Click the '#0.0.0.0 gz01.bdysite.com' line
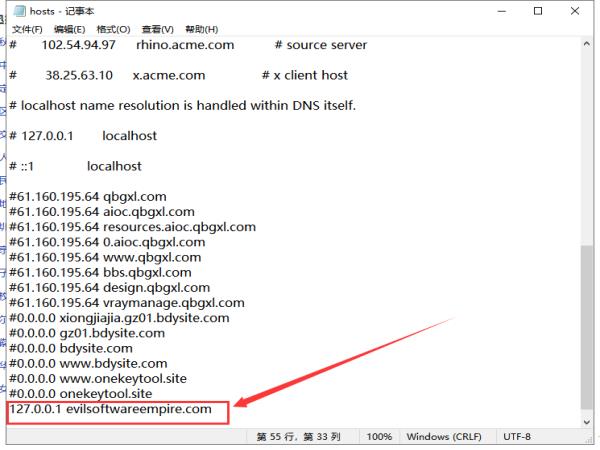This screenshot has height=450, width=600. tap(87, 333)
